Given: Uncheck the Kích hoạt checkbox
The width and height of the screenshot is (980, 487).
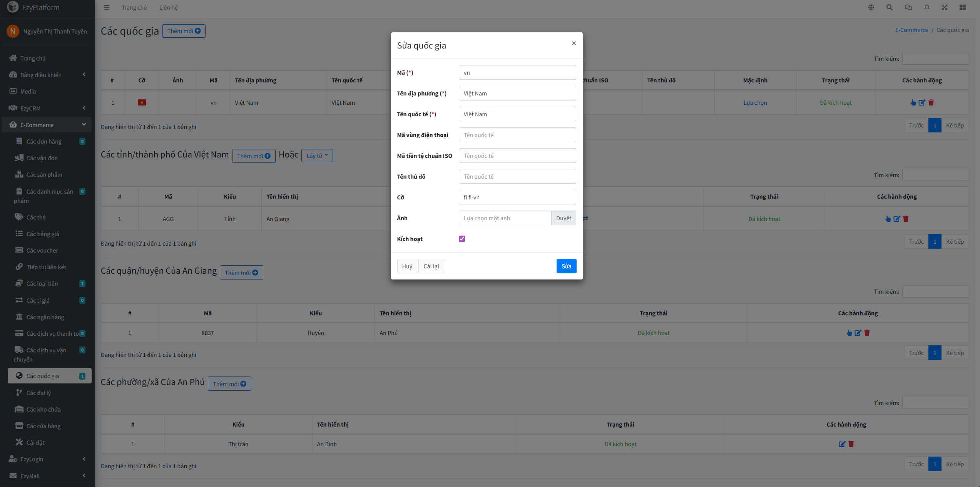Looking at the screenshot, I should [x=462, y=239].
